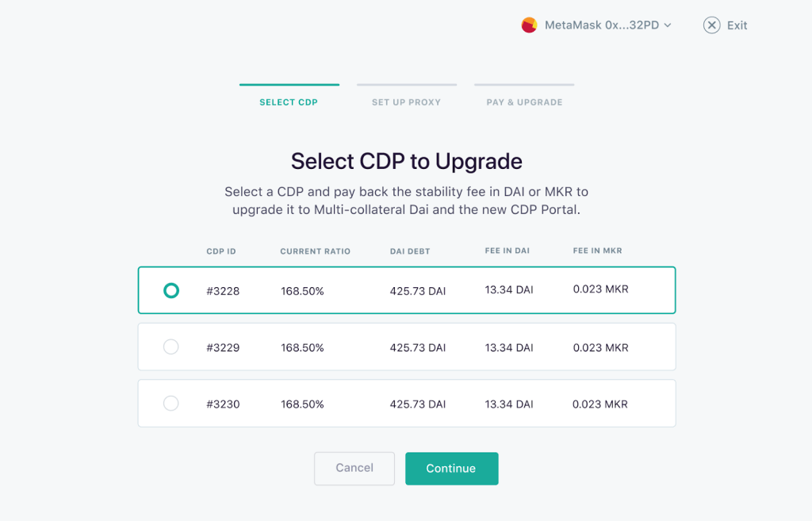Select radio button for CDP #3230
Screen dimensions: 812x521
coord(171,404)
